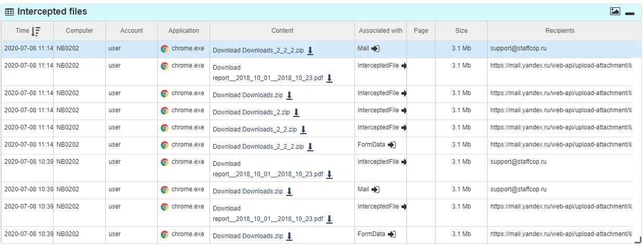This screenshot has width=644, height=247.
Task: Click the image view icon in panel header
Action: 615,11
